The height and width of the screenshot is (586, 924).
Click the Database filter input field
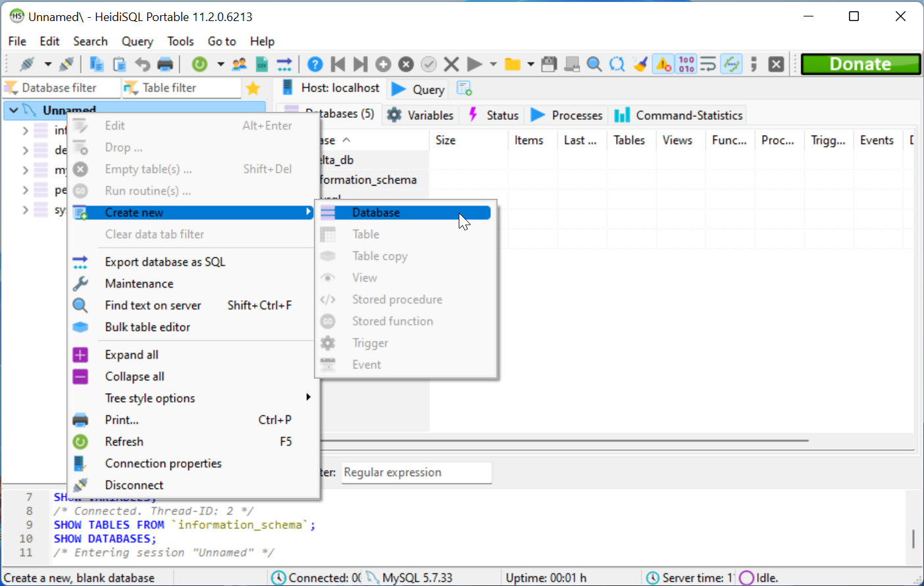[62, 88]
